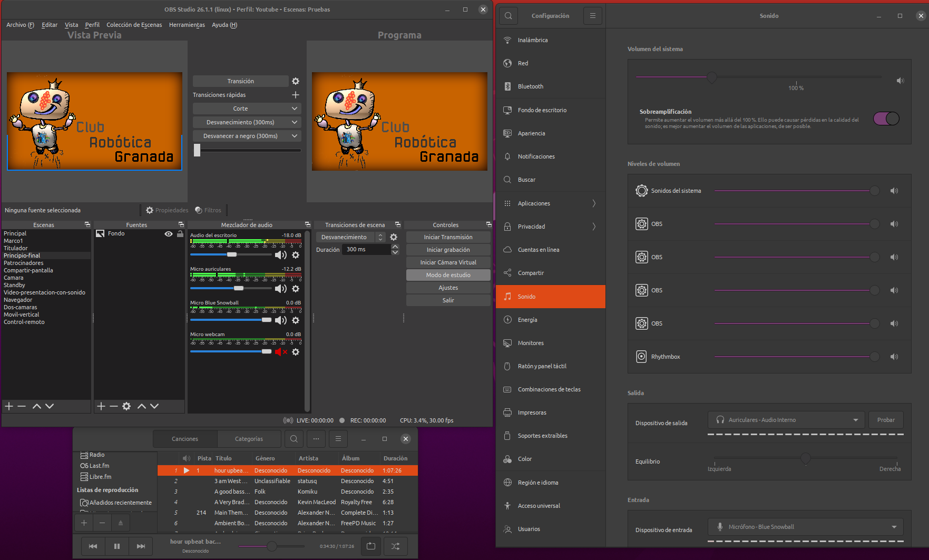The width and height of the screenshot is (929, 560).
Task: Open Audio del escritorio settings gear
Action: pos(296,255)
